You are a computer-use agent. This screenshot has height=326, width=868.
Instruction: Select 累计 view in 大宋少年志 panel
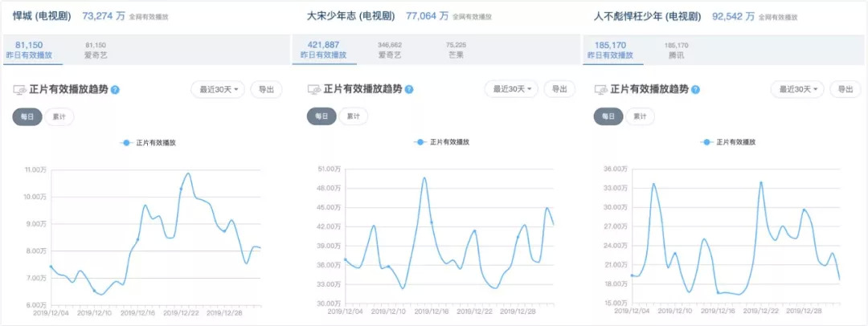click(x=353, y=116)
